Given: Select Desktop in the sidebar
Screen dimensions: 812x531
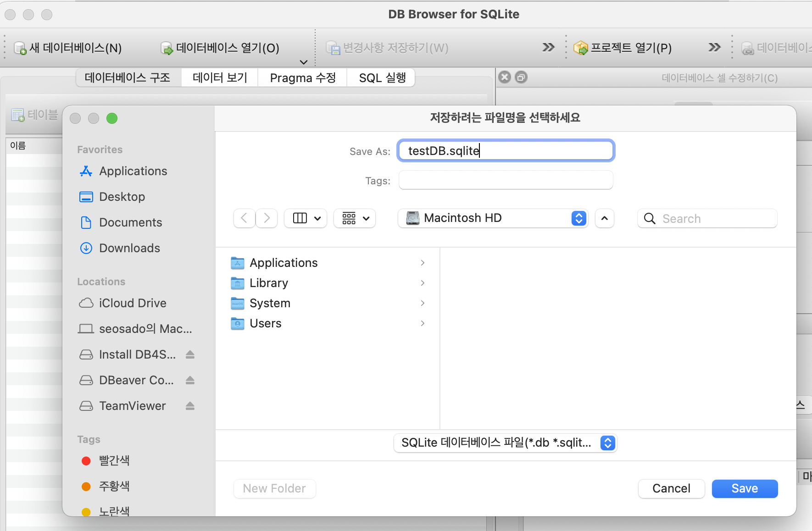Looking at the screenshot, I should point(122,197).
